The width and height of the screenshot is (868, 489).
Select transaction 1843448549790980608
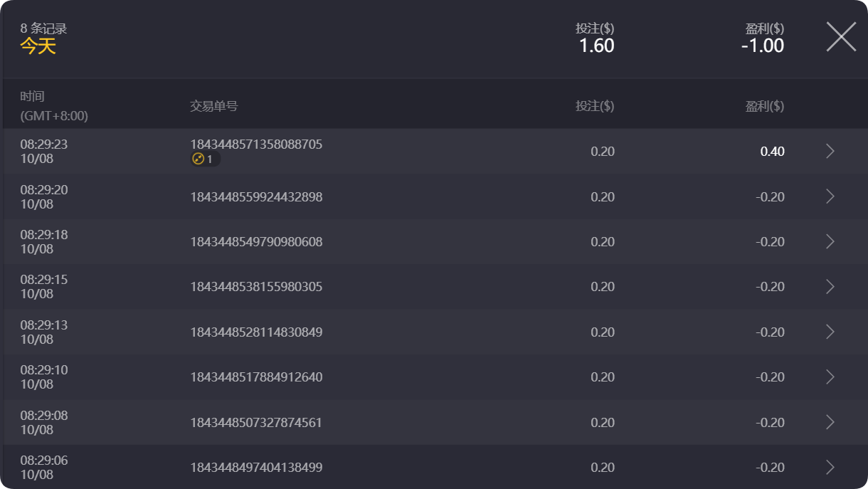click(256, 242)
